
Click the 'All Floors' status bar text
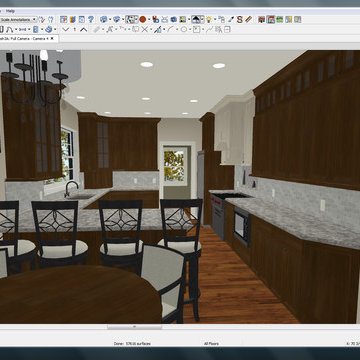(211, 343)
